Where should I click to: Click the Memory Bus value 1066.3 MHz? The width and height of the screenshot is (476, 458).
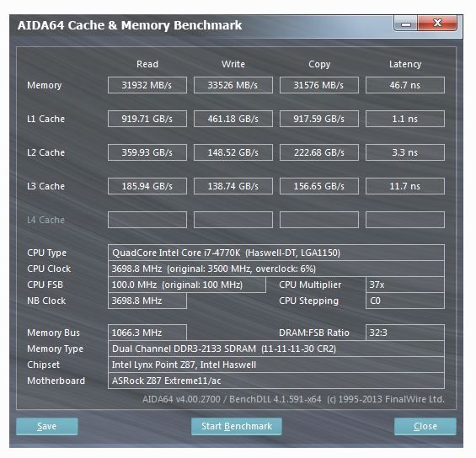[147, 333]
